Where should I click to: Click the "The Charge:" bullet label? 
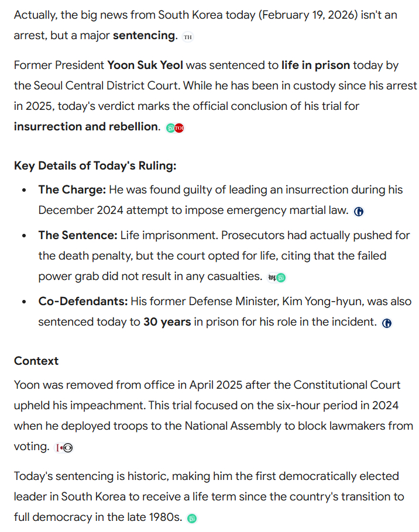click(73, 189)
